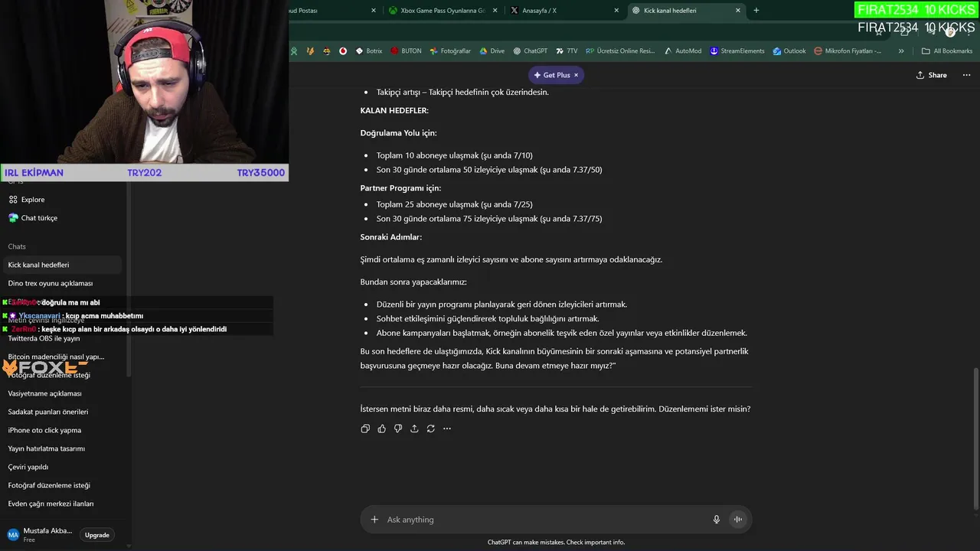Image resolution: width=980 pixels, height=551 pixels.
Task: Open the Fotoğraflar bookmark
Action: (450, 51)
